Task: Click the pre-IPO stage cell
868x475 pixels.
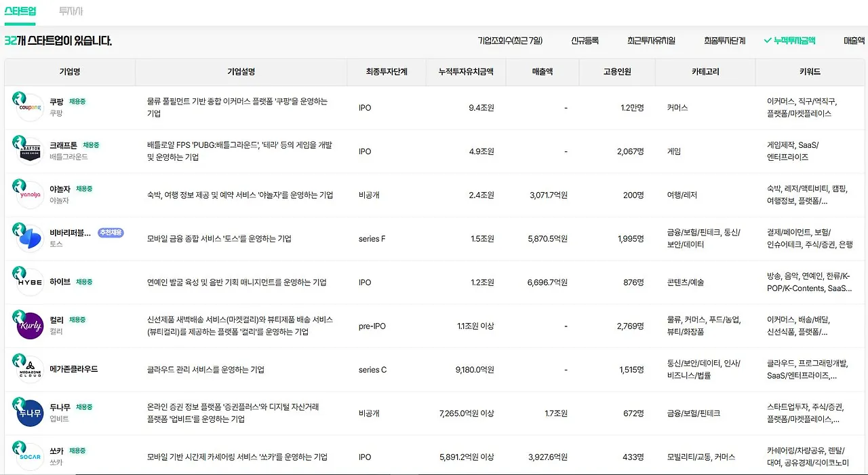Action: tap(372, 326)
